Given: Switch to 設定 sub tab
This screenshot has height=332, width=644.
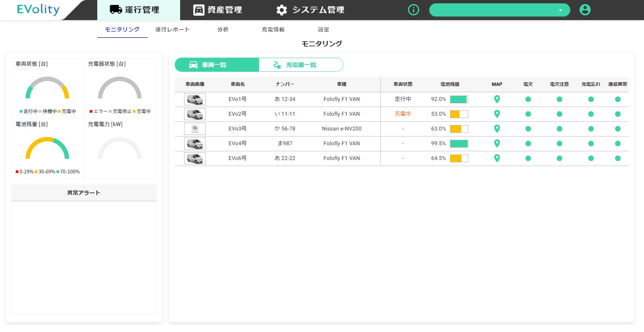Looking at the screenshot, I should 323,30.
